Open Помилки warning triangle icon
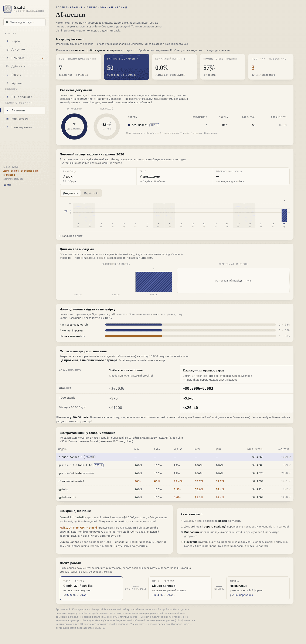This screenshot has width=306, height=644. click(x=7, y=58)
